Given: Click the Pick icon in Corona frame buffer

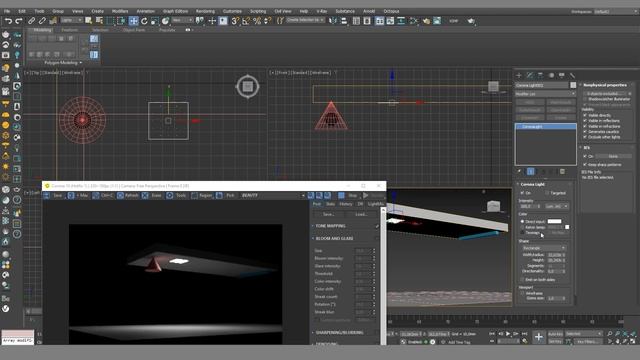Looking at the screenshot, I should pos(220,196).
